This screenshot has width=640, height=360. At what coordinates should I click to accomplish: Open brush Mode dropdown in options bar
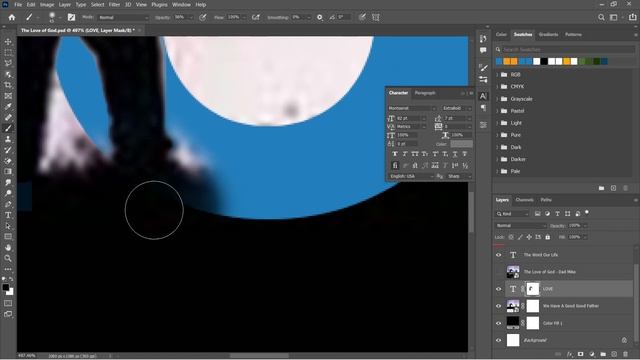123,18
